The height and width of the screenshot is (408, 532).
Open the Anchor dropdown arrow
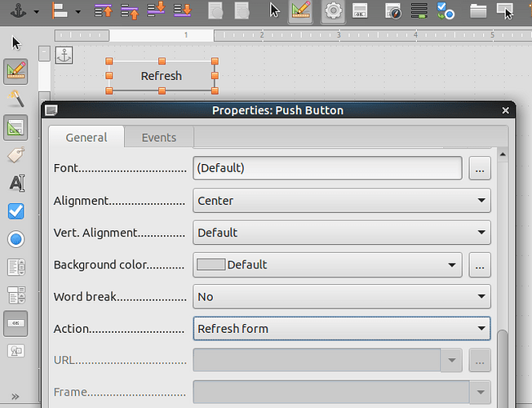tap(36, 12)
